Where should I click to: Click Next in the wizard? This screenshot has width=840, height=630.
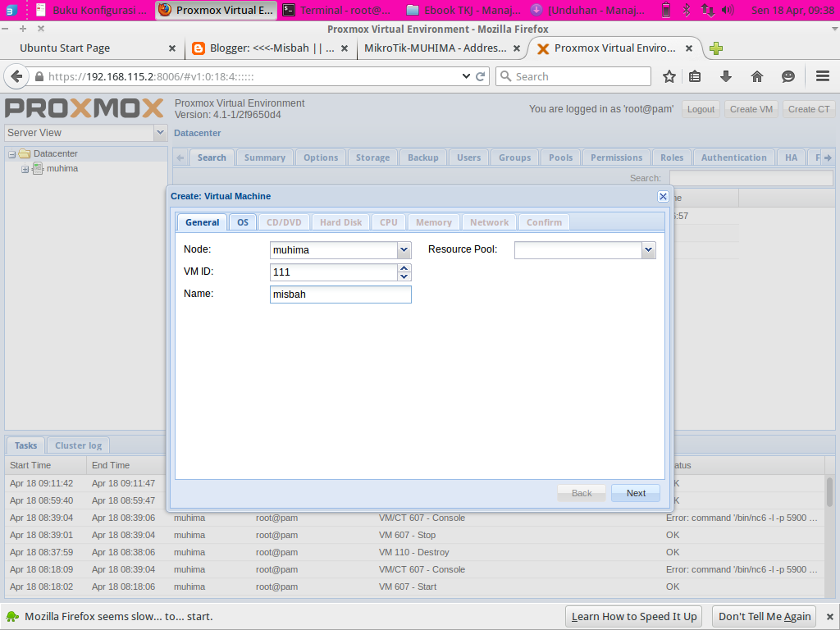click(636, 493)
